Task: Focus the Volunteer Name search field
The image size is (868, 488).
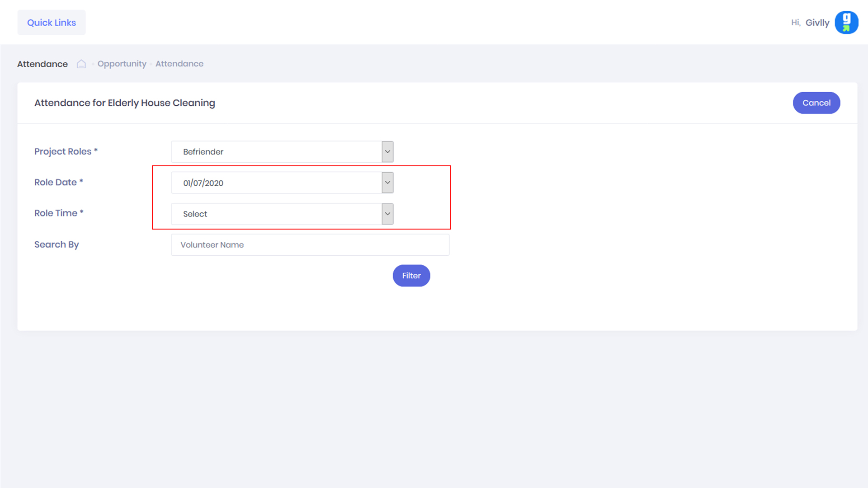Action: 310,245
